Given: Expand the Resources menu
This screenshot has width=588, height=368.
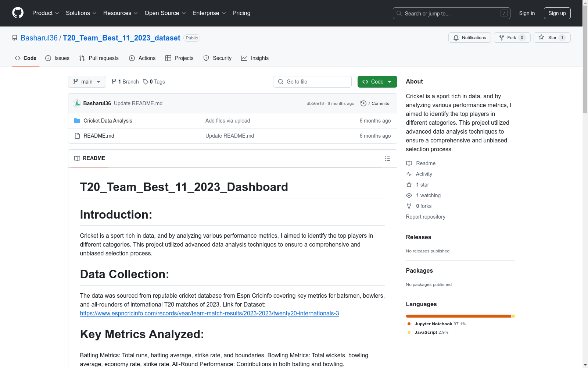Looking at the screenshot, I should (121, 13).
